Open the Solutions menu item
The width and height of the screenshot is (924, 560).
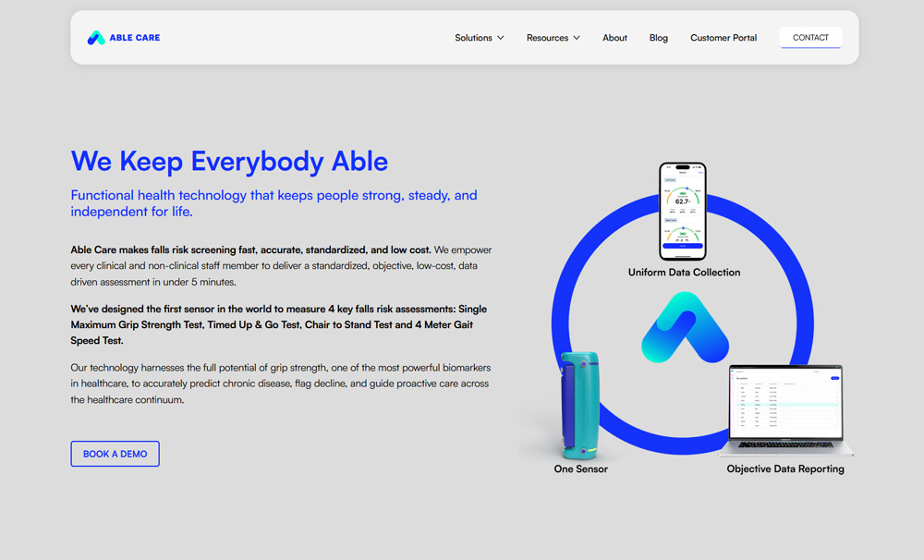pos(473,38)
